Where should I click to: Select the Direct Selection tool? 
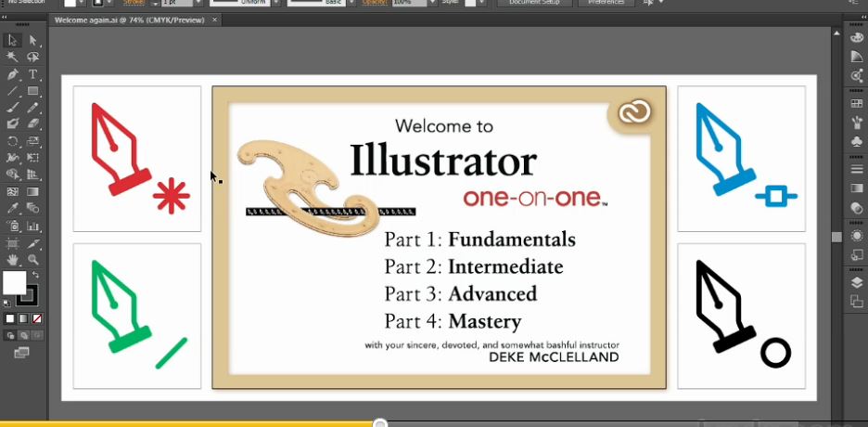(32, 41)
